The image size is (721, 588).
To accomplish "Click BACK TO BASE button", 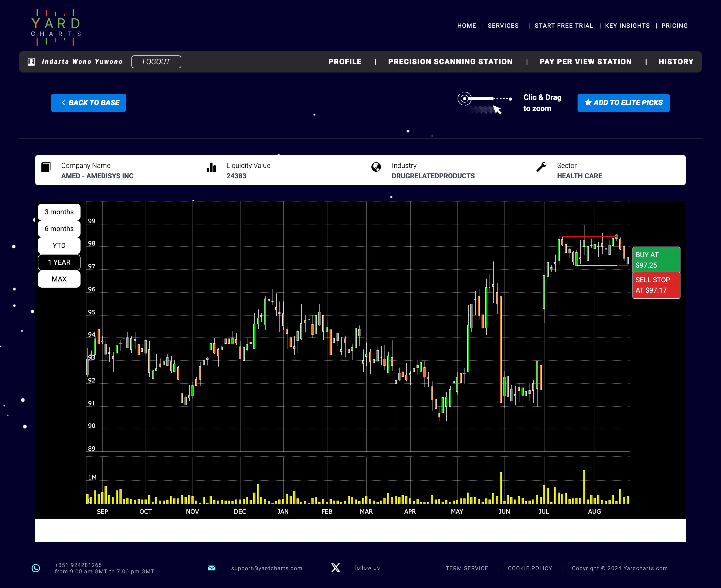I will pyautogui.click(x=89, y=103).
